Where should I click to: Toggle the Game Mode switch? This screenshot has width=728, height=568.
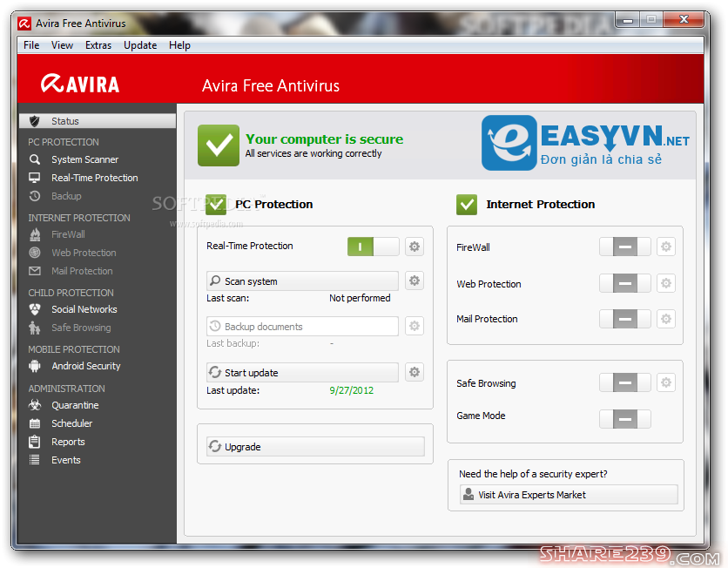(625, 419)
